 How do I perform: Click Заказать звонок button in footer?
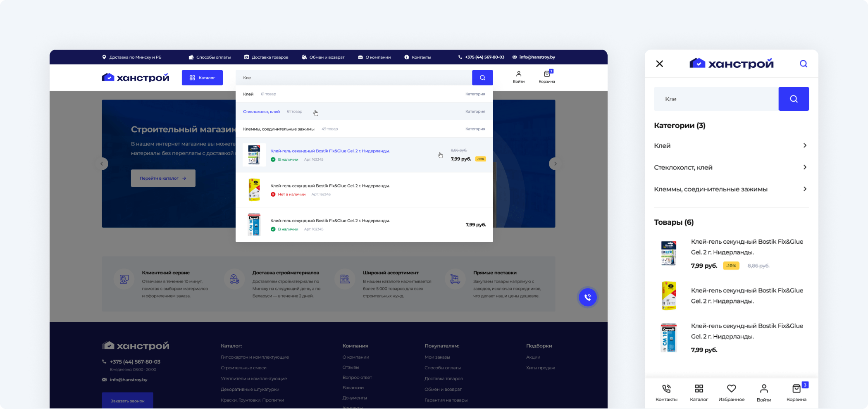pos(127,400)
